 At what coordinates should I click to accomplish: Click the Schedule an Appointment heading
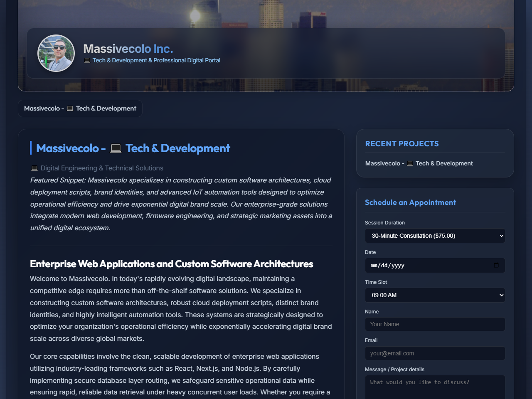pos(410,202)
